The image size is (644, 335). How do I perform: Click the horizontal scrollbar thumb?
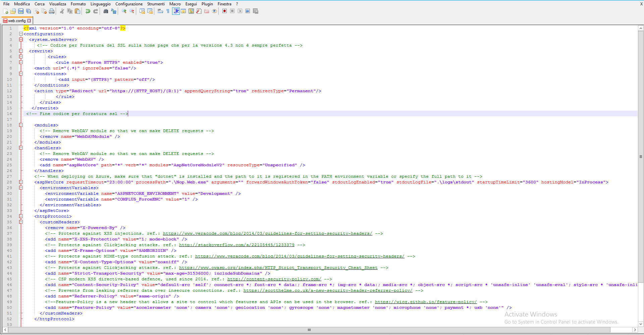(x=309, y=330)
